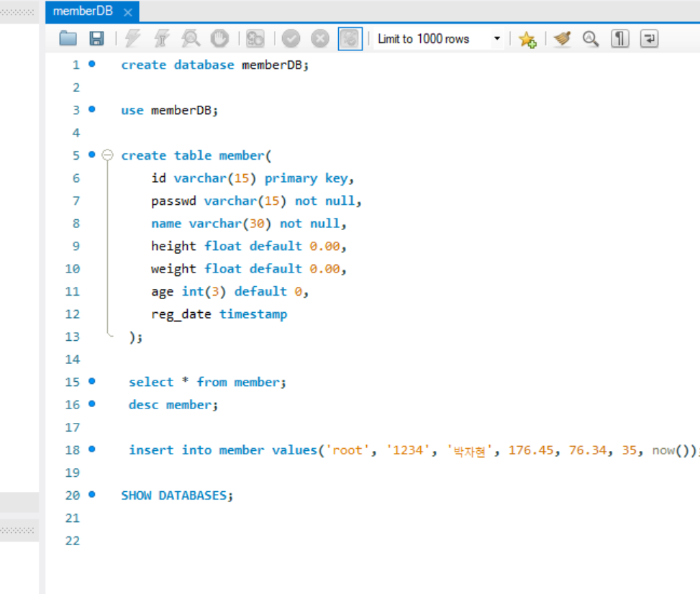Click the statement marker dot on line 3

[92, 109]
